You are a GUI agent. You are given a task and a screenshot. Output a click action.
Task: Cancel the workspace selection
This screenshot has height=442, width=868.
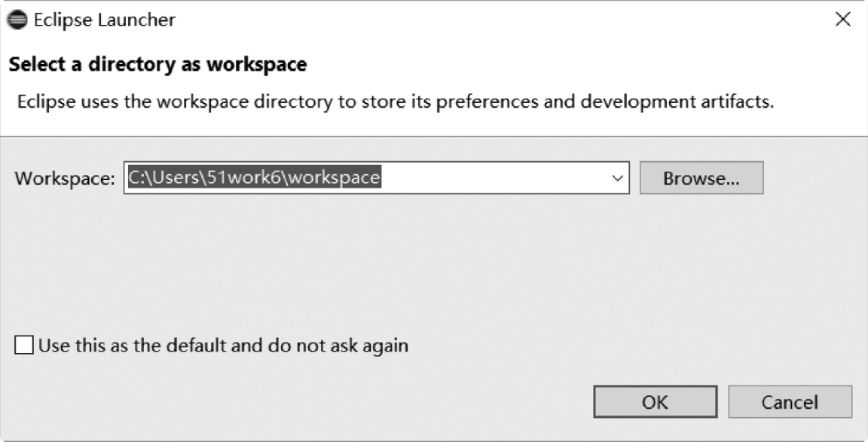[x=790, y=401]
